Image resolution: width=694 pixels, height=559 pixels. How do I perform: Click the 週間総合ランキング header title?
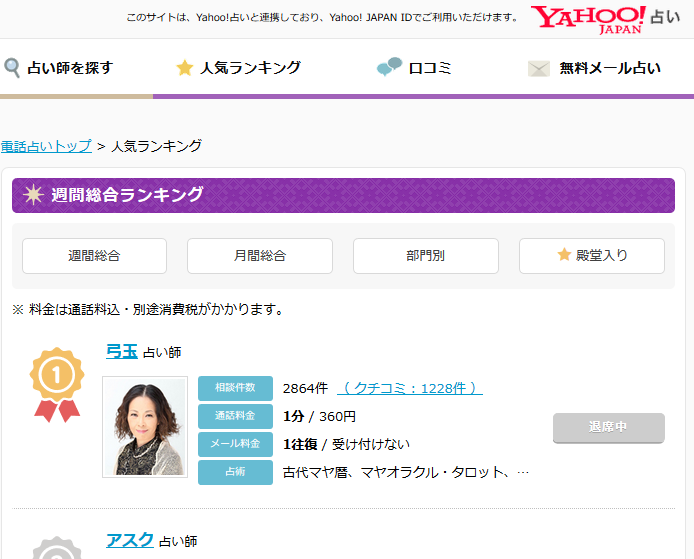coord(127,195)
